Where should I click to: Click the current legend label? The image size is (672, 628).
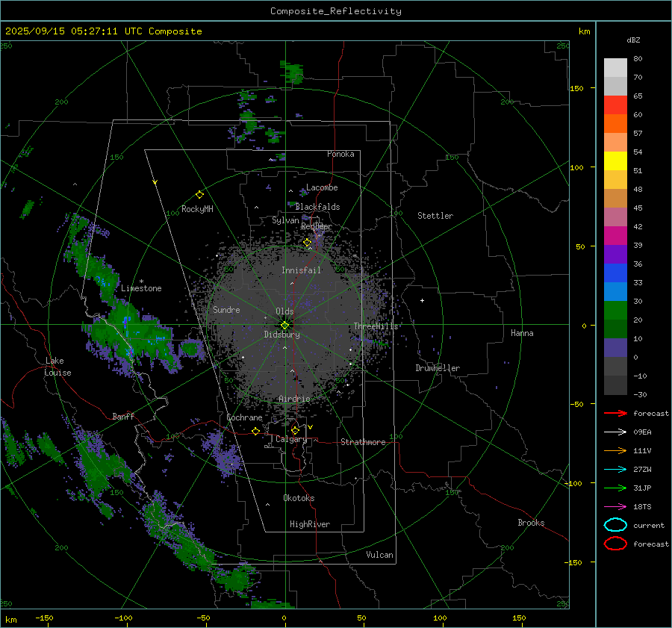click(649, 525)
